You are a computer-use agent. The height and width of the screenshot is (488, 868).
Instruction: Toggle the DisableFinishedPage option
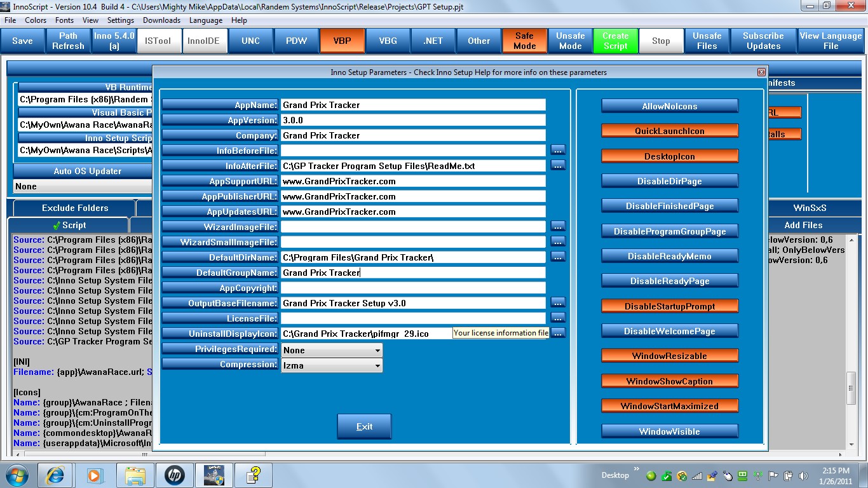pyautogui.click(x=670, y=206)
